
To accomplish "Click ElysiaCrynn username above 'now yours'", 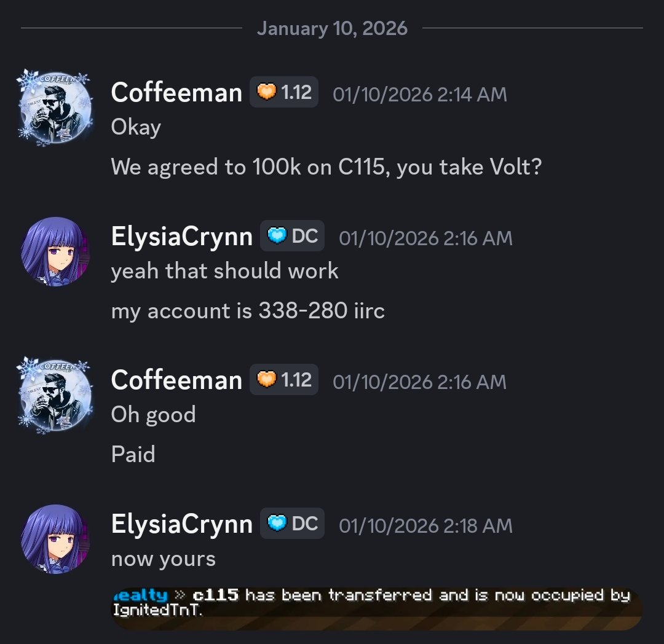I will [x=181, y=524].
